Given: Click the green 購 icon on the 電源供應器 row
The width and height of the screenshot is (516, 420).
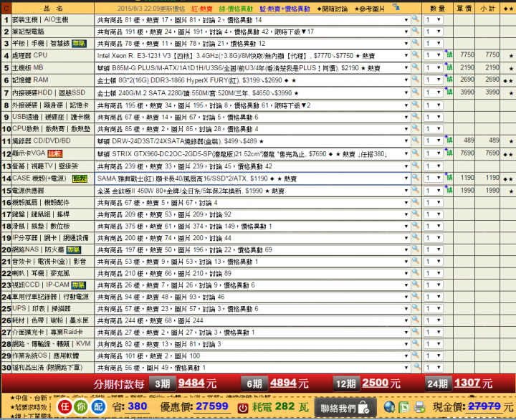Looking at the screenshot, I should (x=449, y=190).
